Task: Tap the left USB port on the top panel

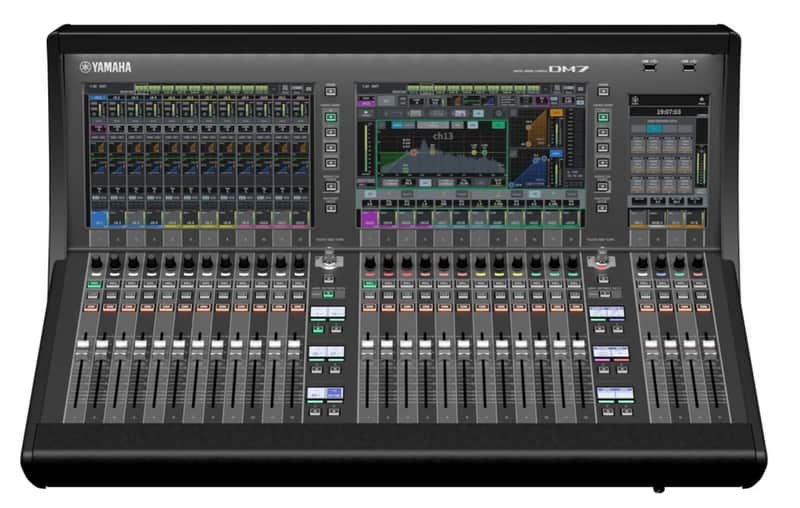Action: (649, 66)
